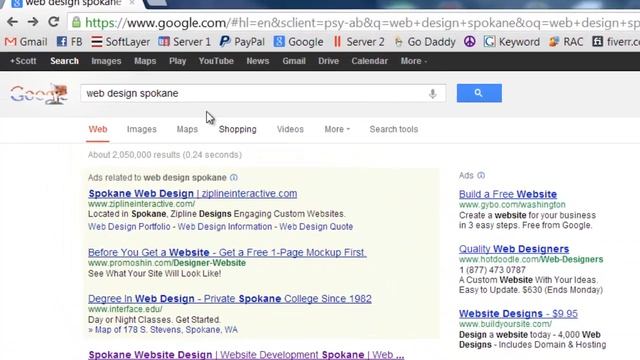The width and height of the screenshot is (640, 360).
Task: Switch to Shopping results tab
Action: (238, 129)
